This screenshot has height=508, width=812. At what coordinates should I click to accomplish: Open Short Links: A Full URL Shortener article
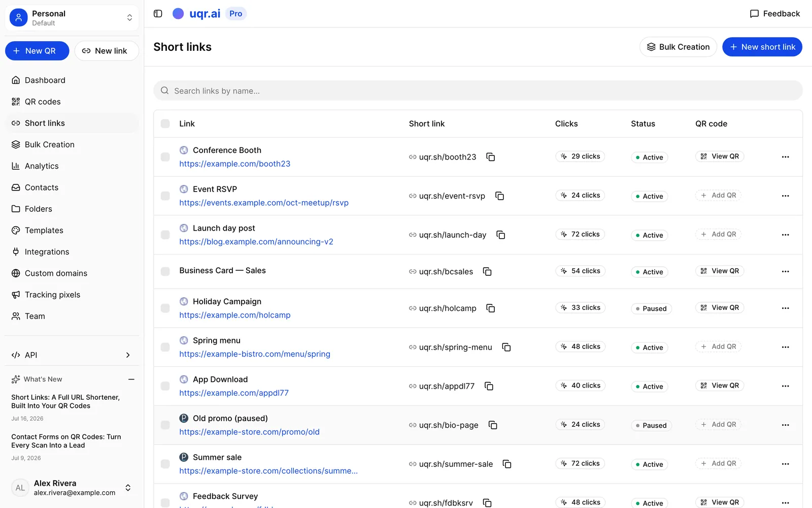pyautogui.click(x=65, y=401)
